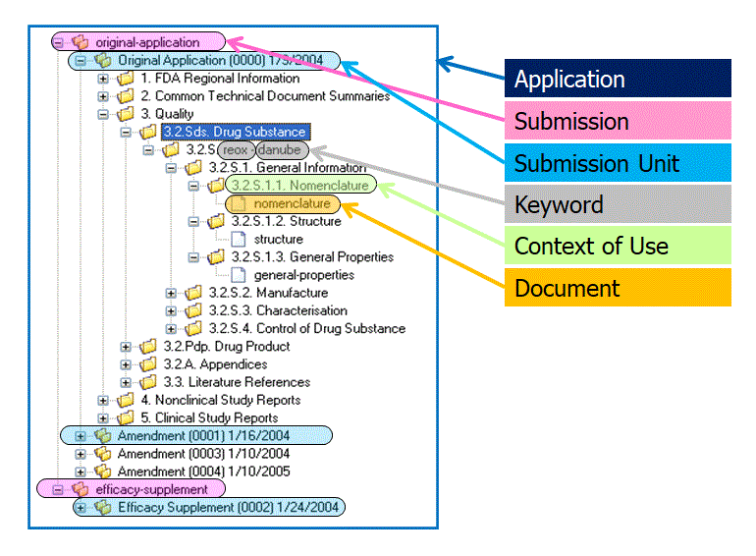
Task: Click the danube keyword tag
Action: tap(282, 150)
